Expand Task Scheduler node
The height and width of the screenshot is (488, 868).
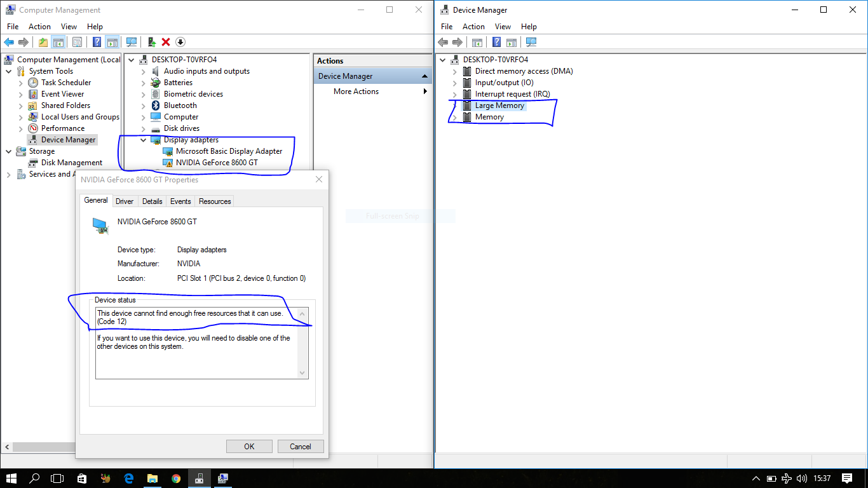pos(21,83)
